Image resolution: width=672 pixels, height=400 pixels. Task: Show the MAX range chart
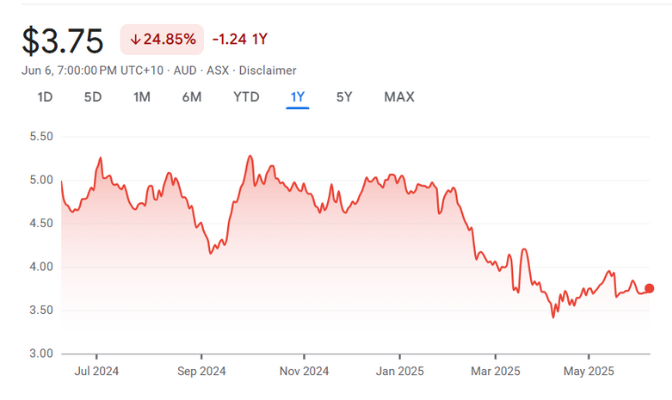point(399,97)
